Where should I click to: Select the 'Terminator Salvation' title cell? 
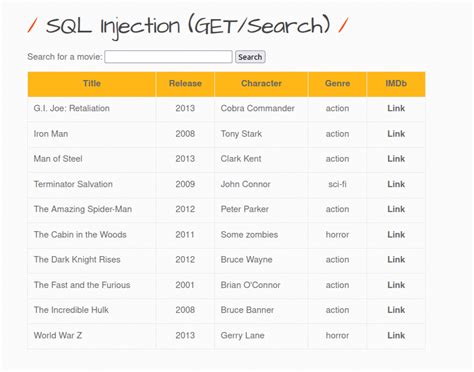pyautogui.click(x=92, y=184)
